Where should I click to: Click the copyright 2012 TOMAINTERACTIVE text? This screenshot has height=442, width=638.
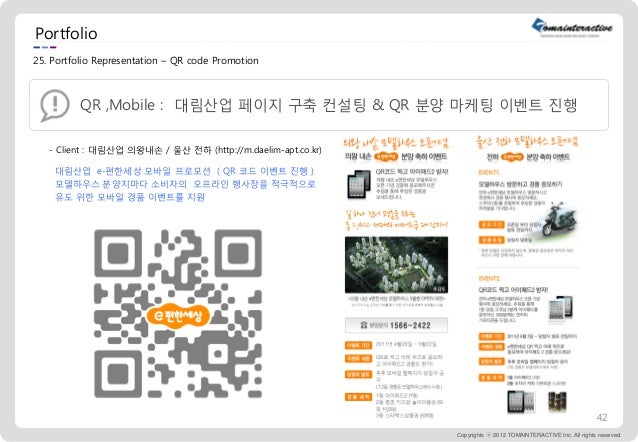(x=539, y=435)
